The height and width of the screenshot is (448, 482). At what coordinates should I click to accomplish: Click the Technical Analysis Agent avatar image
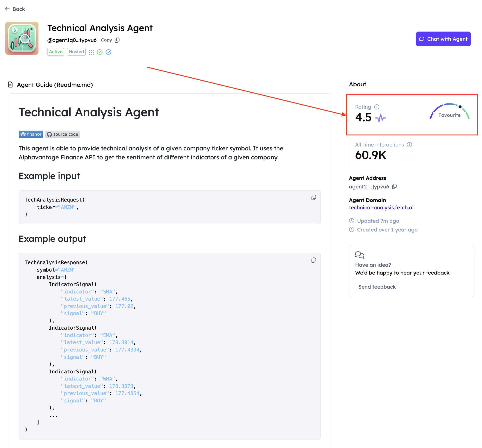click(22, 38)
